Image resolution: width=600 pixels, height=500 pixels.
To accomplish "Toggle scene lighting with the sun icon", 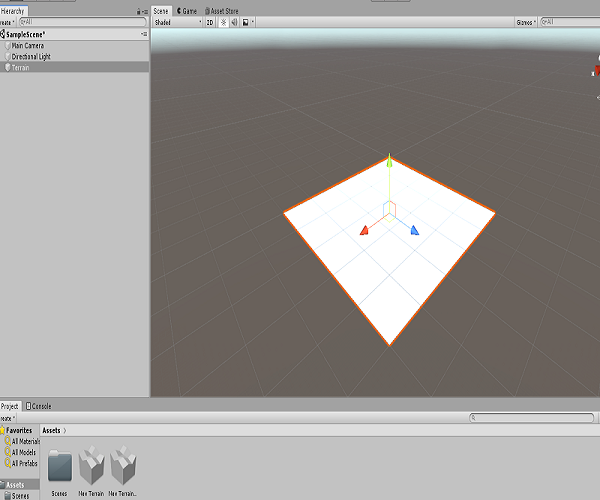I will (x=223, y=23).
